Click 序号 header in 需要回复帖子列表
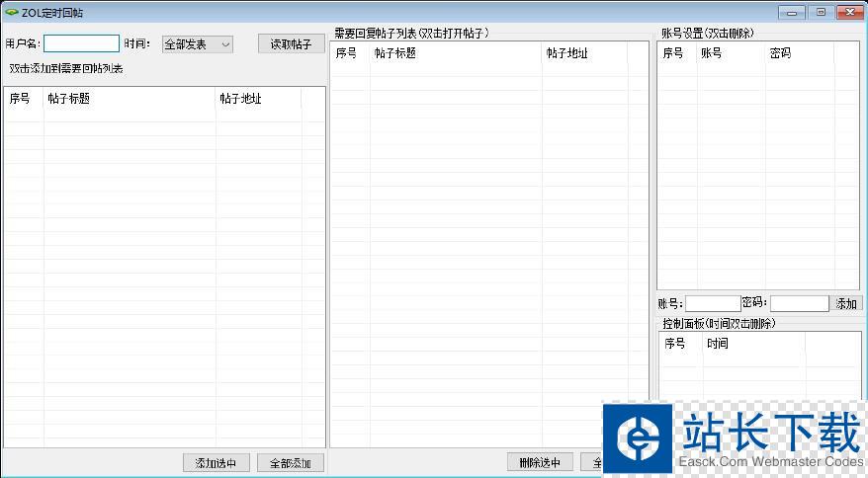This screenshot has height=478, width=868. (350, 53)
